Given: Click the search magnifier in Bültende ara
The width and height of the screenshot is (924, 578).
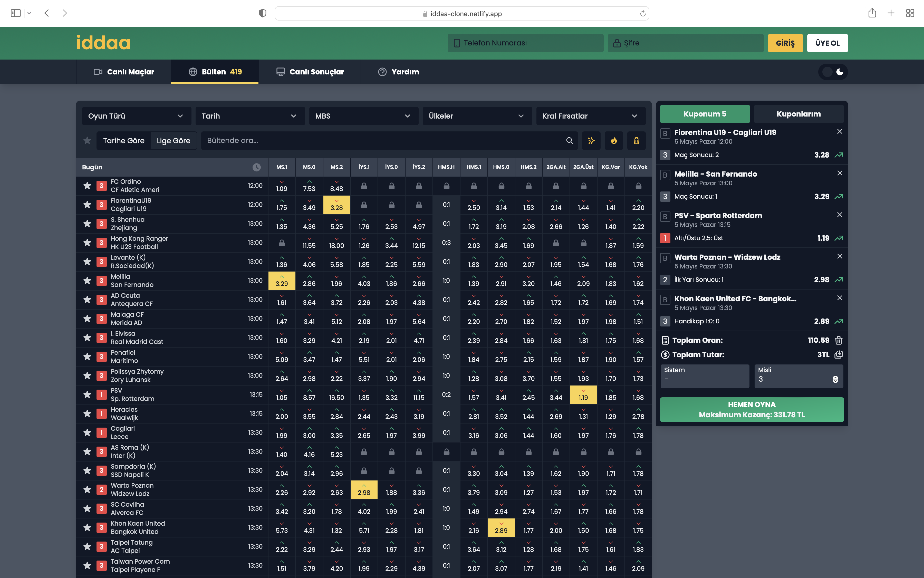Looking at the screenshot, I should pyautogui.click(x=569, y=141).
